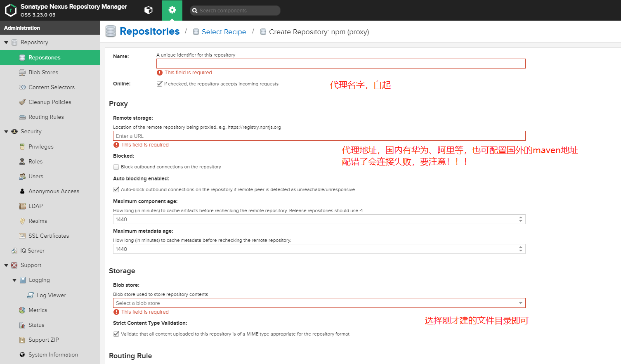Click the large Repositories database icon
This screenshot has width=621, height=364.
pyautogui.click(x=111, y=31)
